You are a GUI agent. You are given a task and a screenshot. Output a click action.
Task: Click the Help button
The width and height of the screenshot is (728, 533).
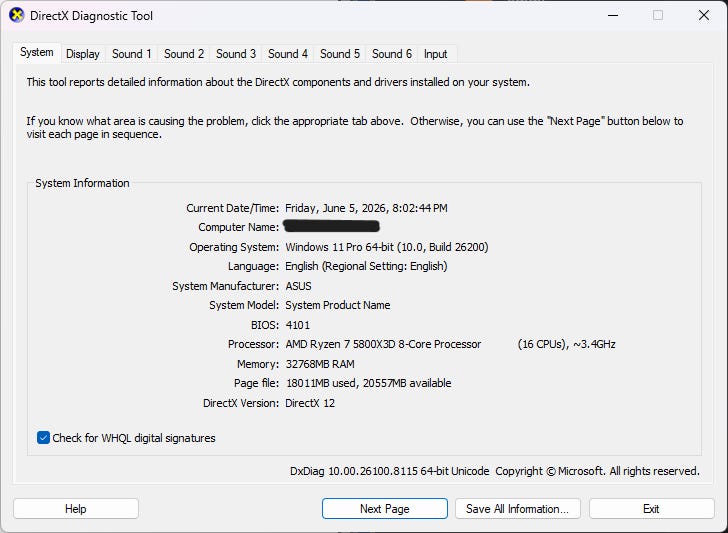click(76, 509)
